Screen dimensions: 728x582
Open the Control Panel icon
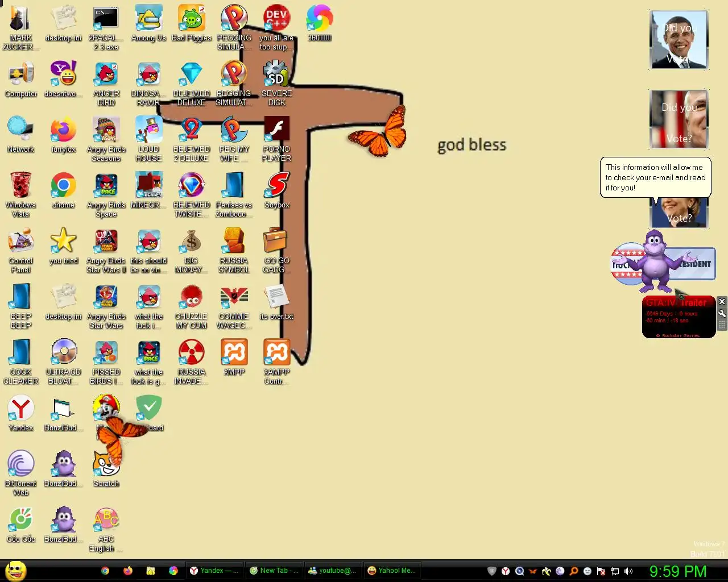pos(21,251)
